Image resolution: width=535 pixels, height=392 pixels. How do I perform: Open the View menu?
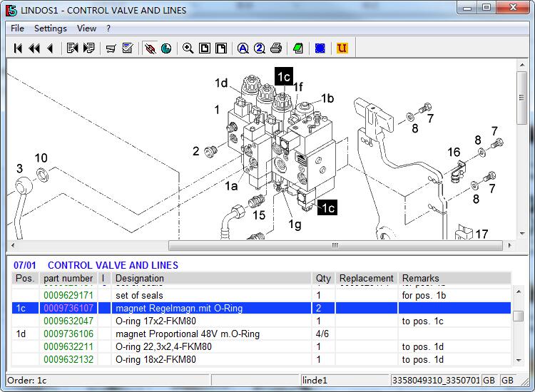[86, 29]
